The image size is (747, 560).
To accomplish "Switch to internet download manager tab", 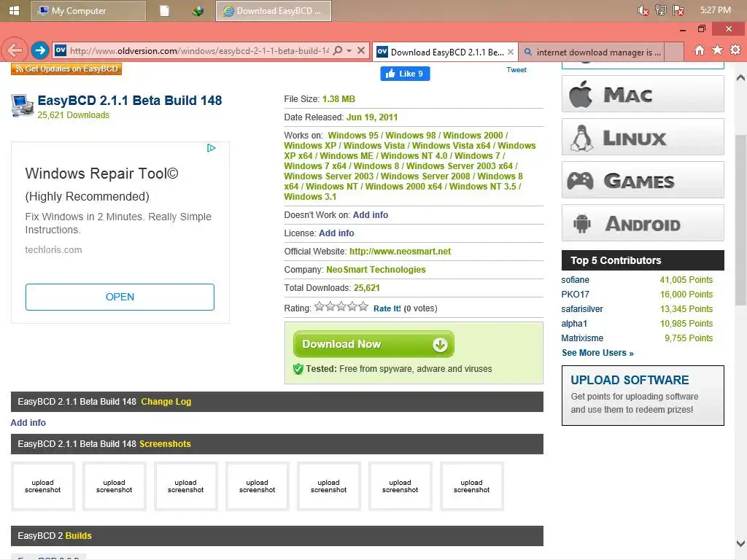I will (592, 52).
